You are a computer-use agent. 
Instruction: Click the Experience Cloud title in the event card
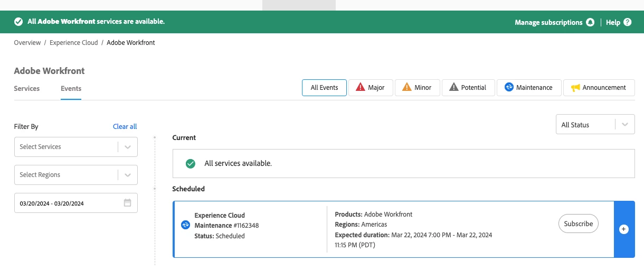click(x=220, y=215)
